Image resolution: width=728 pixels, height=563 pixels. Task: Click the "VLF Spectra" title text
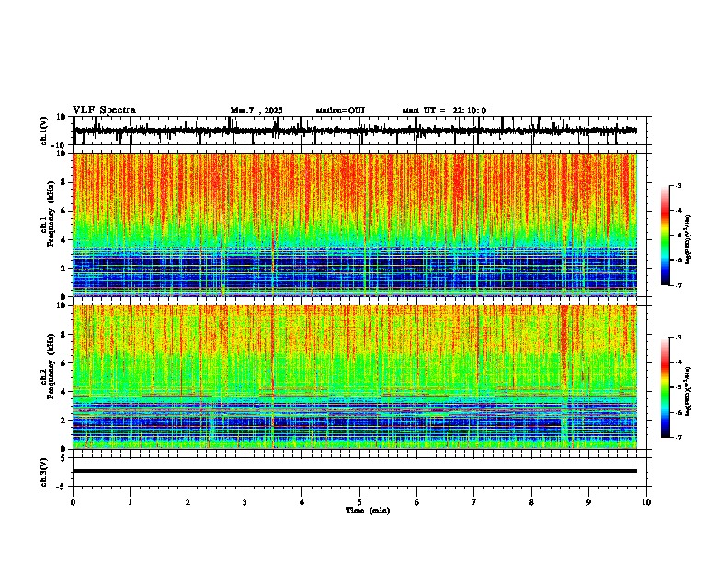tap(104, 110)
